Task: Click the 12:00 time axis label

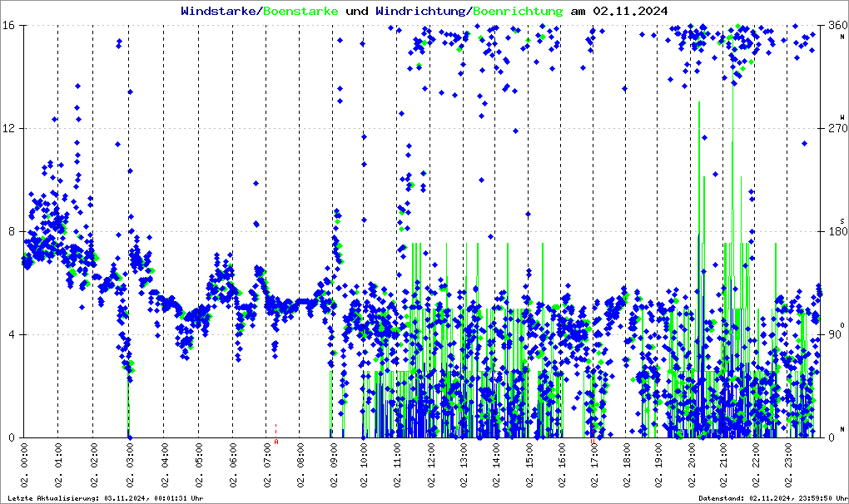Action: pos(431,465)
